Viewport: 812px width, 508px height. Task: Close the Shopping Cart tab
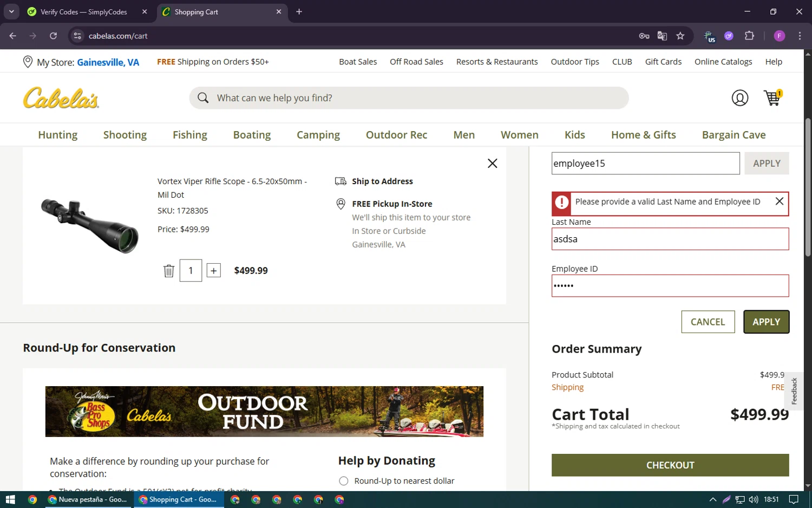(x=279, y=11)
